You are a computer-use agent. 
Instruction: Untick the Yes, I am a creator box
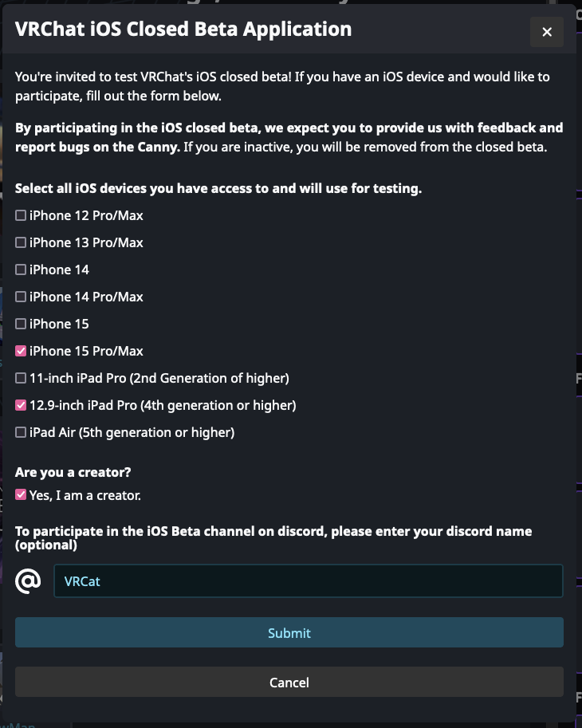tap(21, 495)
